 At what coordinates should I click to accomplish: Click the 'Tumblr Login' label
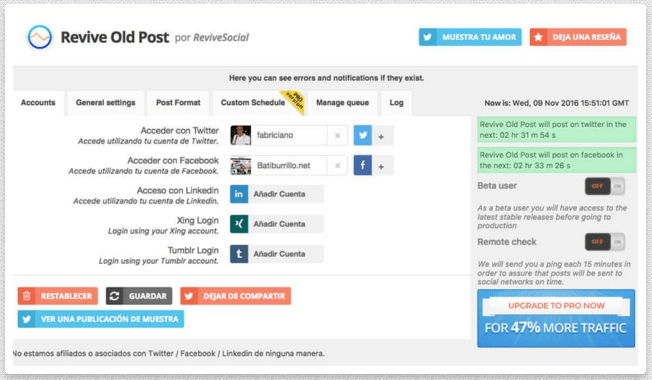(x=193, y=250)
